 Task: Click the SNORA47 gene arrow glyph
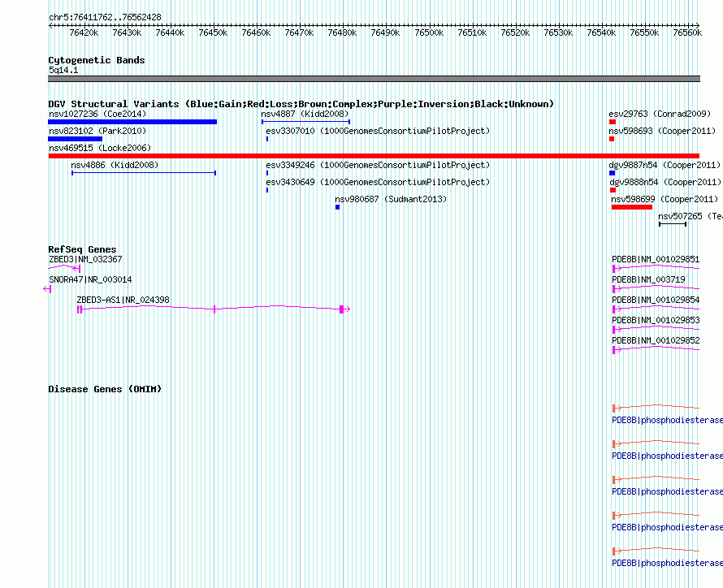coord(47,289)
